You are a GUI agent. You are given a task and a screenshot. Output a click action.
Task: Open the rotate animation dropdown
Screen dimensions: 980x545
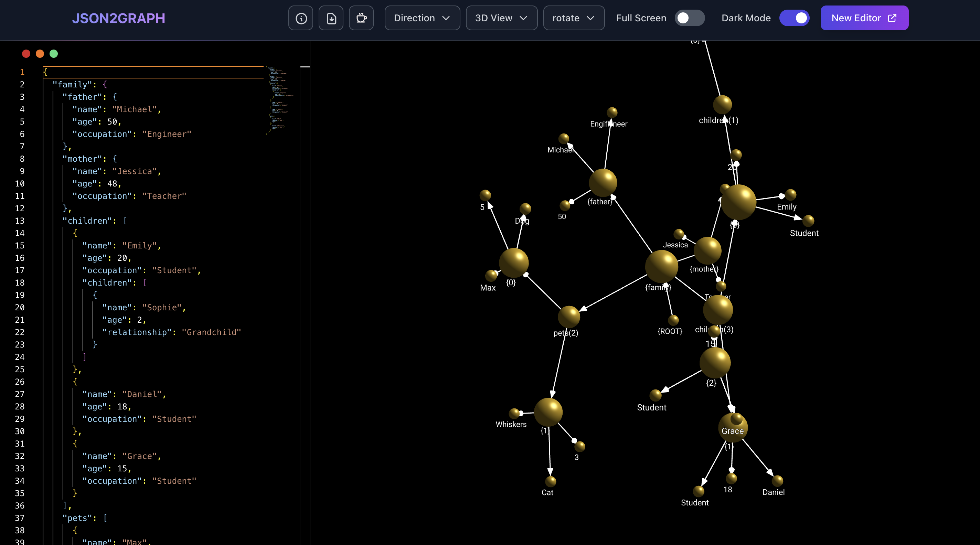pos(573,18)
